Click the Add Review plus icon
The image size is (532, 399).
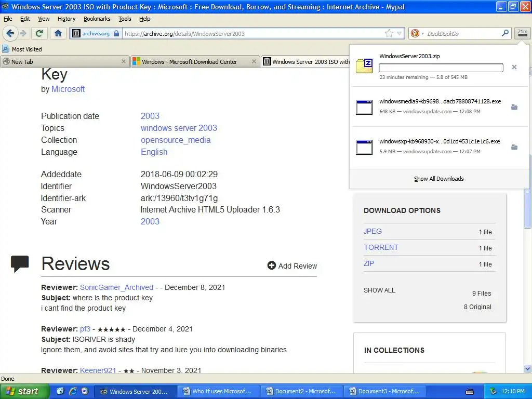tap(271, 265)
